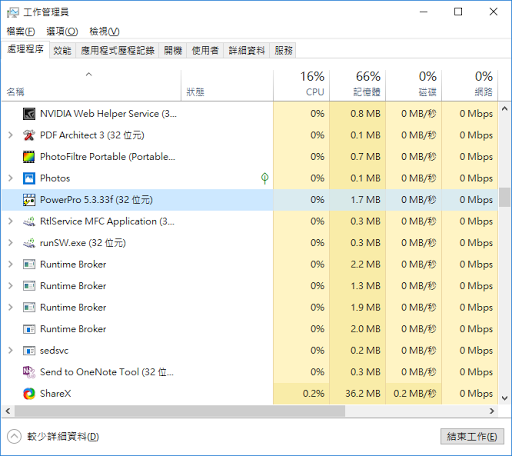Open the 檢視(V) menu
The image size is (512, 456).
[x=104, y=32]
